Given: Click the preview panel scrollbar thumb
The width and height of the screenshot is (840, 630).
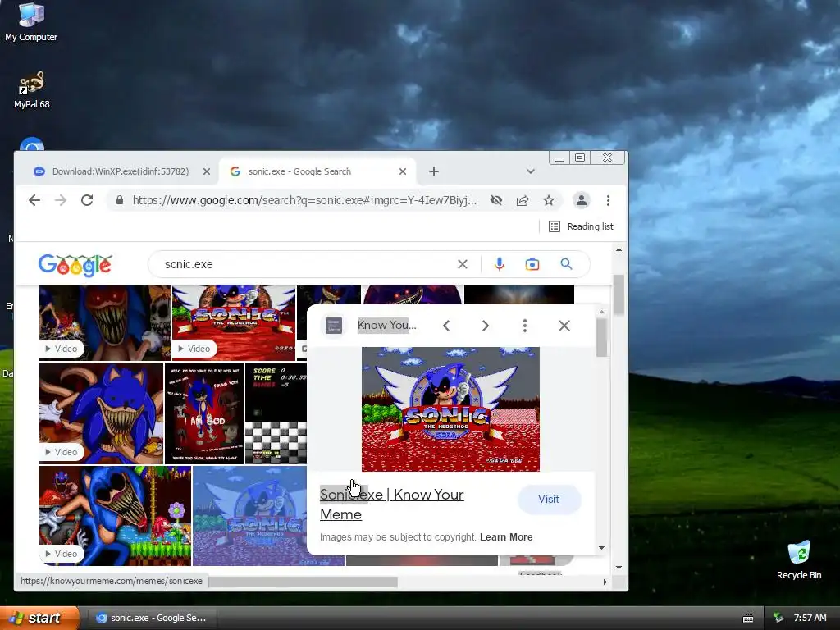Looking at the screenshot, I should 601,337.
